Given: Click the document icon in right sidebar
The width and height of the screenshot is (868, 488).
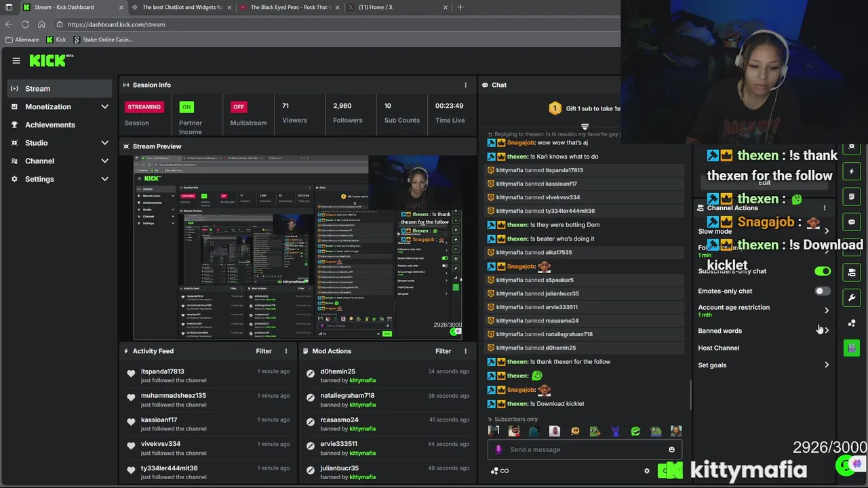Looking at the screenshot, I should pos(852,197).
